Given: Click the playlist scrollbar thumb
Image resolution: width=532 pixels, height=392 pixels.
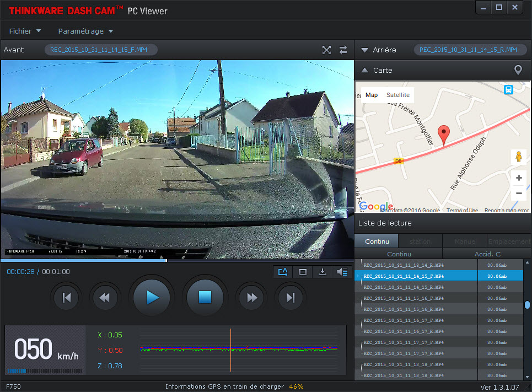Looking at the screenshot, I should (x=527, y=305).
